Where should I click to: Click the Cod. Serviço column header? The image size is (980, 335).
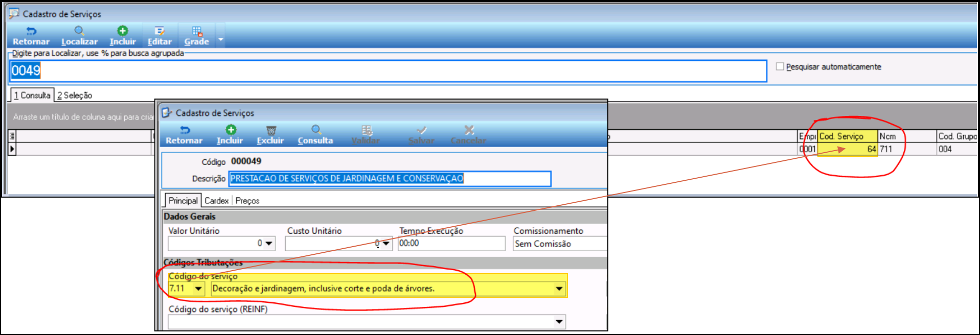click(x=847, y=136)
